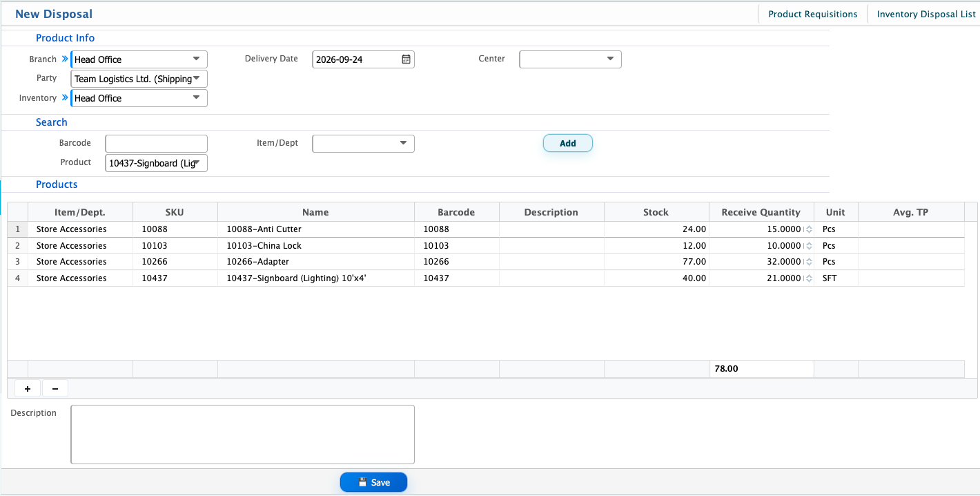Open the Delivery Date calendar picker
The width and height of the screenshot is (980, 496).
pyautogui.click(x=406, y=59)
